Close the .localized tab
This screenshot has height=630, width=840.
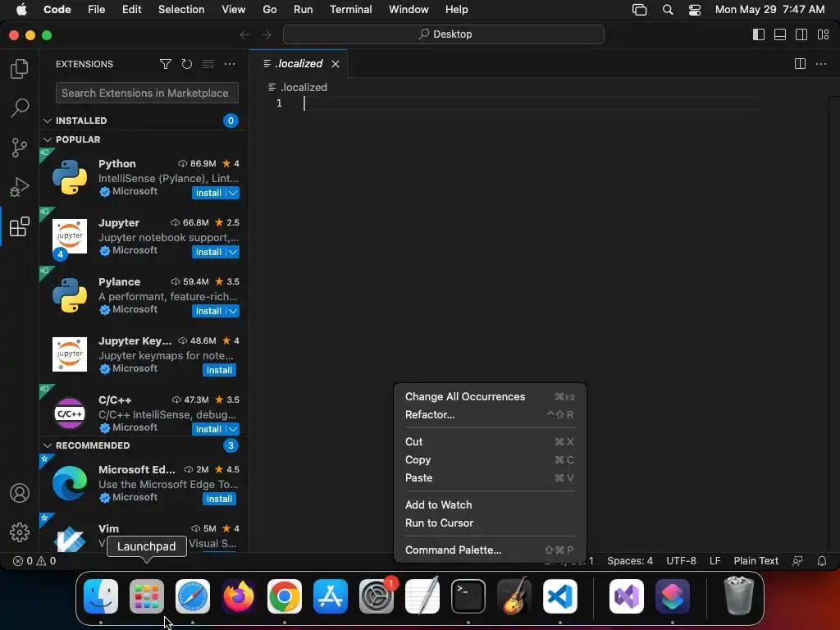(x=336, y=64)
